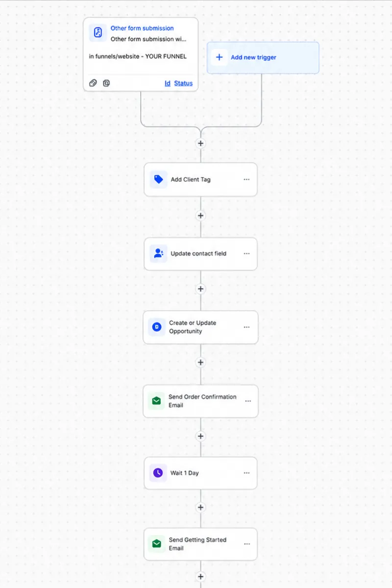Screen dimensions: 392x588
Task: Click the form submission trigger icon
Action: point(98,33)
